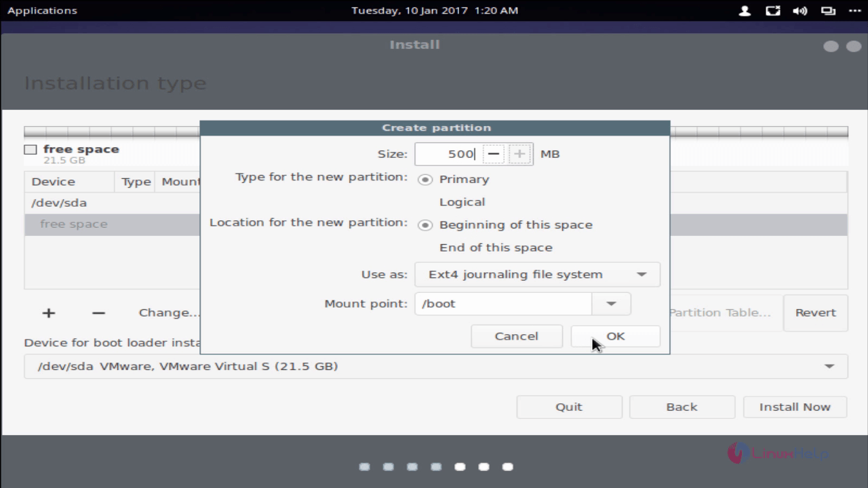Sort by the Device column header

click(69, 182)
